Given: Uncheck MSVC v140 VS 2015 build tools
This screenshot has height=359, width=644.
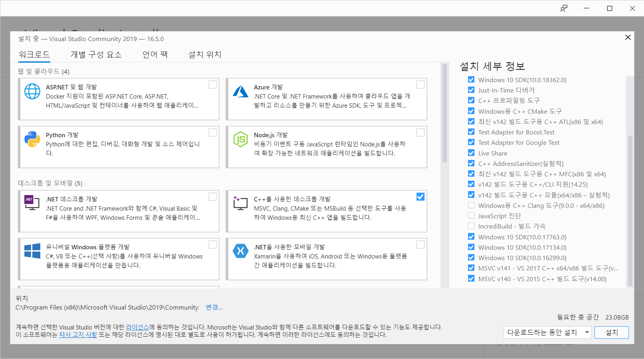Looking at the screenshot, I should pos(471,279).
